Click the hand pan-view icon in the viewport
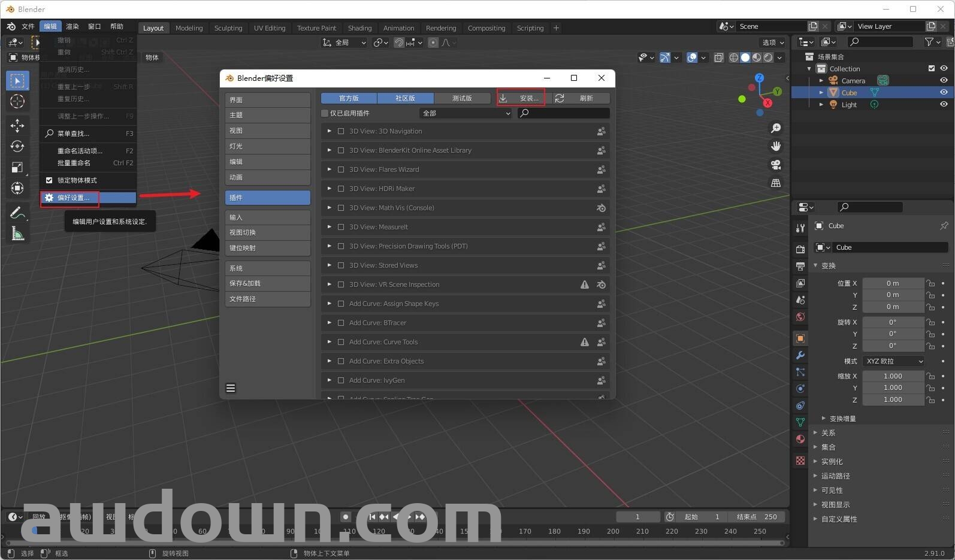The height and width of the screenshot is (560, 955). [x=776, y=146]
